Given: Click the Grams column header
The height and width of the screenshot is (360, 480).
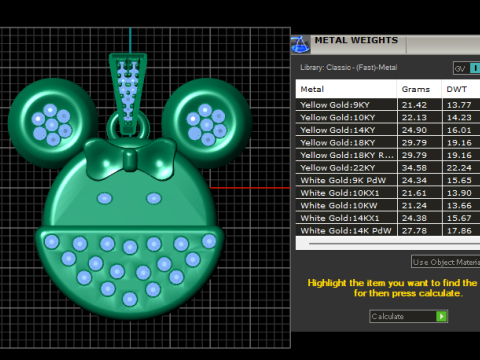Looking at the screenshot, I should coord(419,89).
